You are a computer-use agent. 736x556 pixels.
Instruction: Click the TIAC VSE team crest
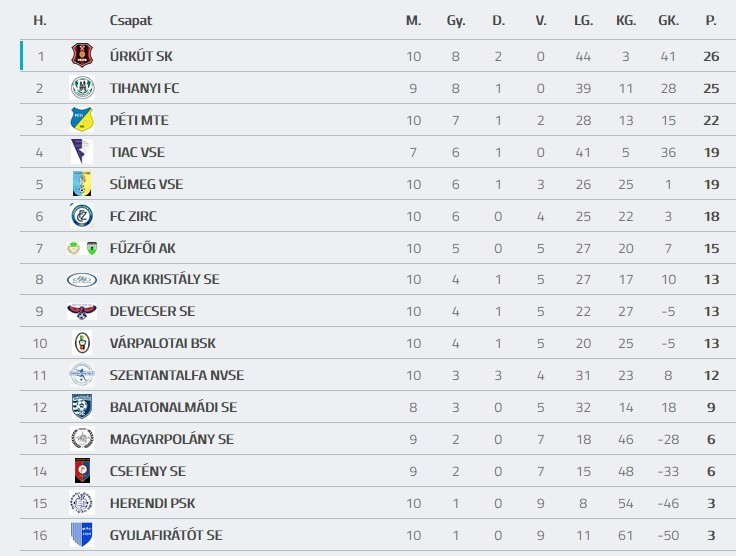[81, 152]
